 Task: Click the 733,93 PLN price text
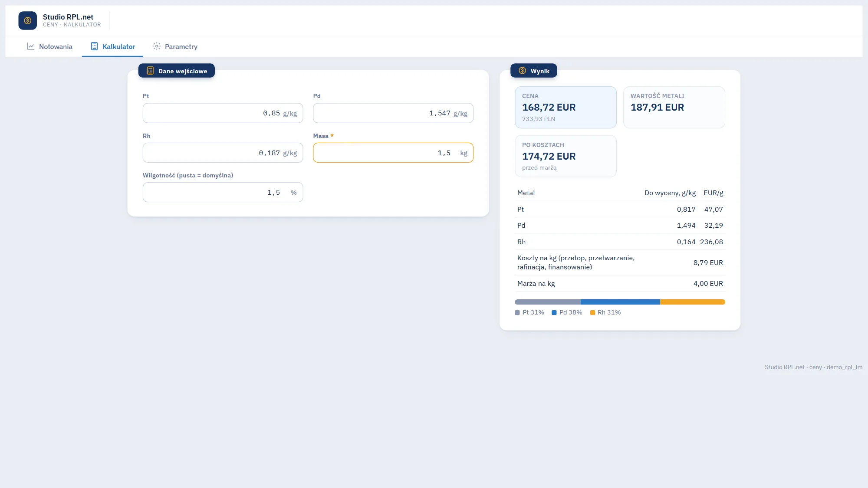(x=539, y=119)
